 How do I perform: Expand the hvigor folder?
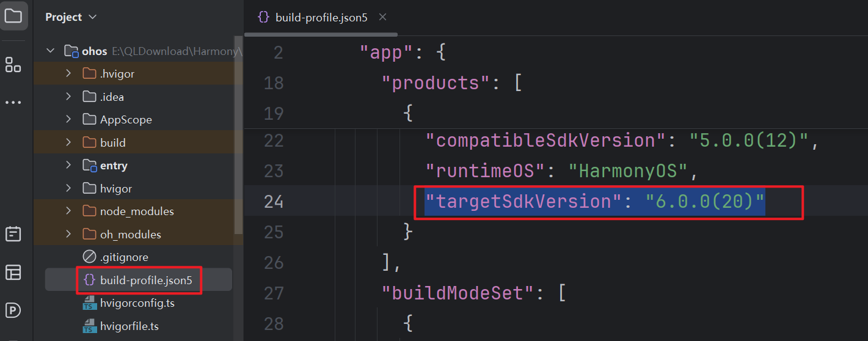click(68, 188)
